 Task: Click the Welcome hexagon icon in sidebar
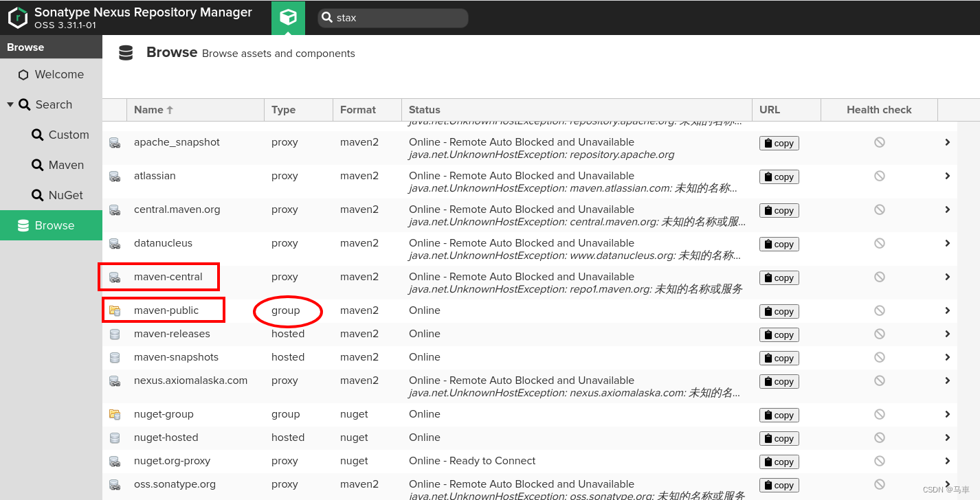pos(23,74)
